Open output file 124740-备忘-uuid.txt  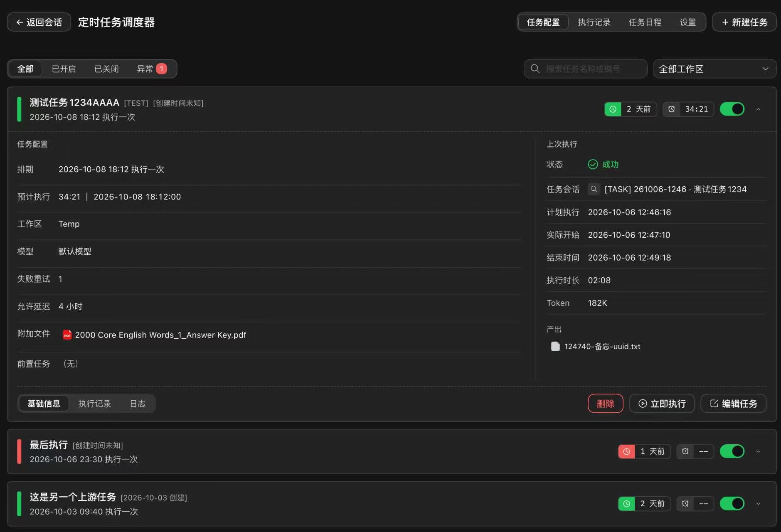tap(602, 347)
